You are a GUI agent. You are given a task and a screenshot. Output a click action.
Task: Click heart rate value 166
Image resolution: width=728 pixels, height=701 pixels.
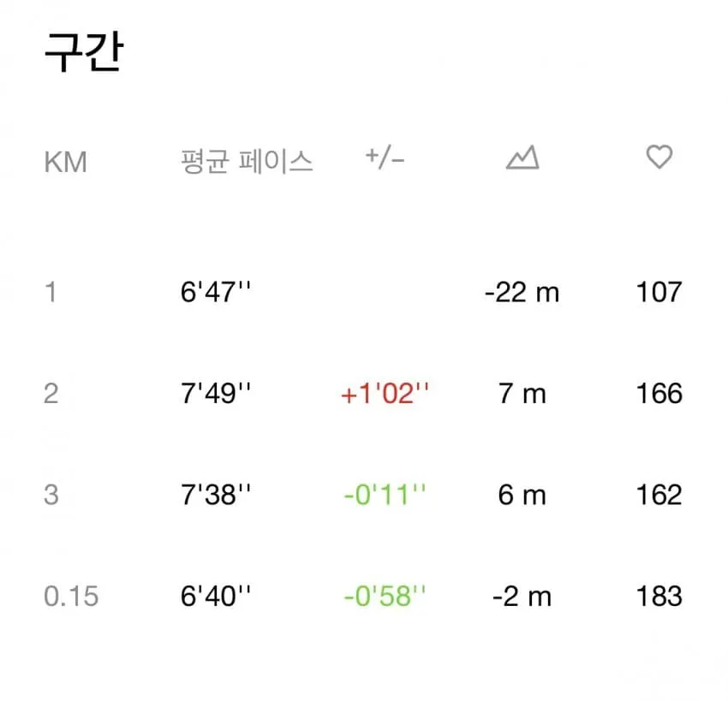[x=659, y=394]
